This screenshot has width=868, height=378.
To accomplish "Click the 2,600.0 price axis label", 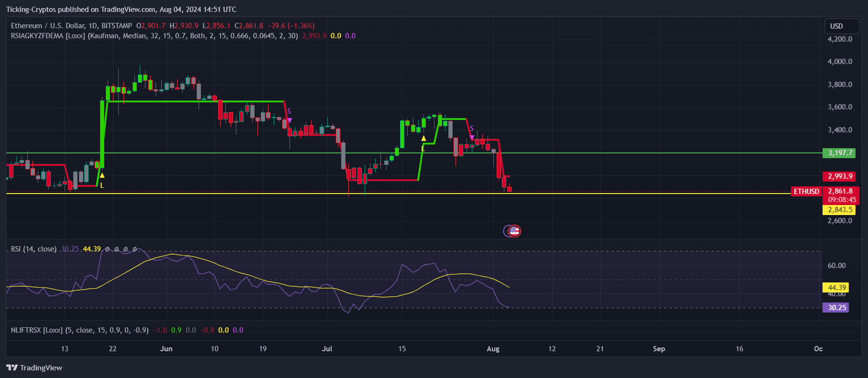I will tap(840, 221).
